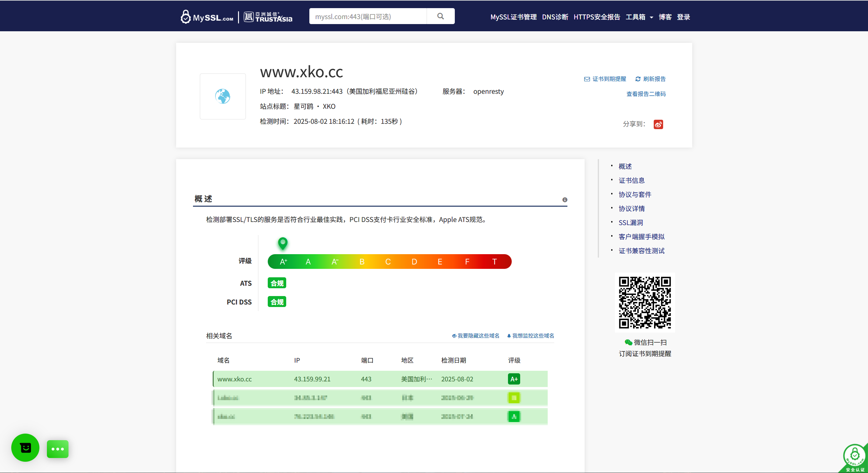Click 证书到期提醒 link
Viewport: 868px width, 473px height.
click(x=605, y=79)
